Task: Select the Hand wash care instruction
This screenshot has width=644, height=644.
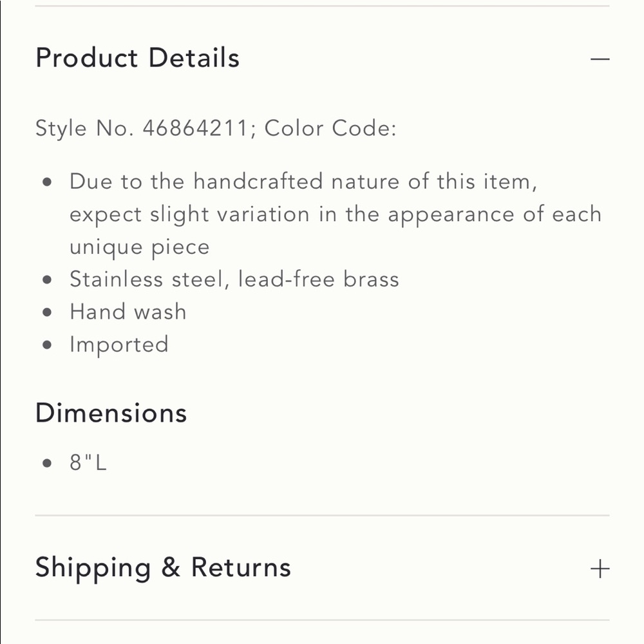Action: click(x=128, y=312)
